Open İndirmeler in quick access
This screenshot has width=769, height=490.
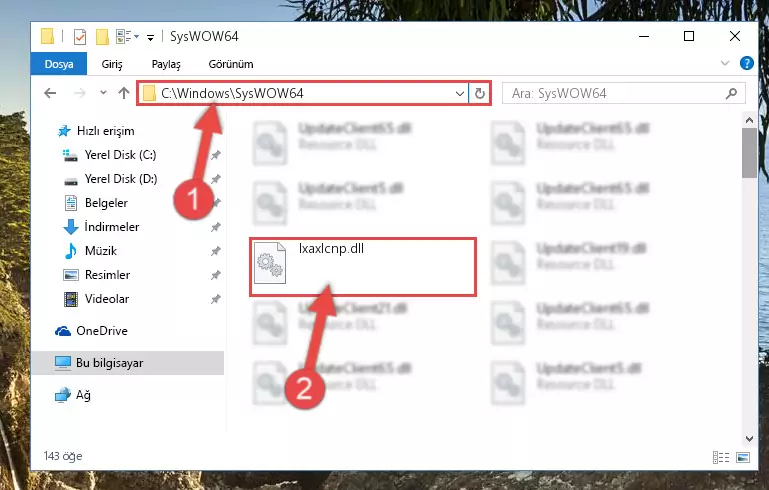[x=112, y=227]
